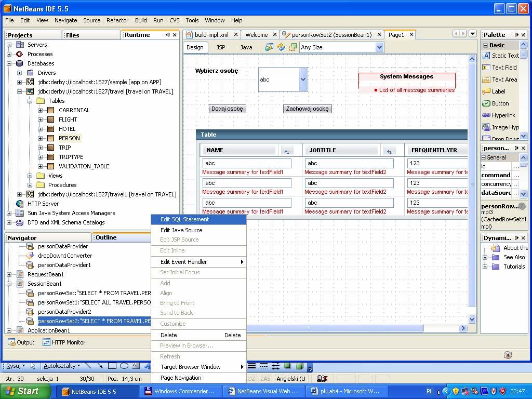532x399 pixels.
Task: Collapse the SessionBean1 outline node
Action: coord(9,284)
